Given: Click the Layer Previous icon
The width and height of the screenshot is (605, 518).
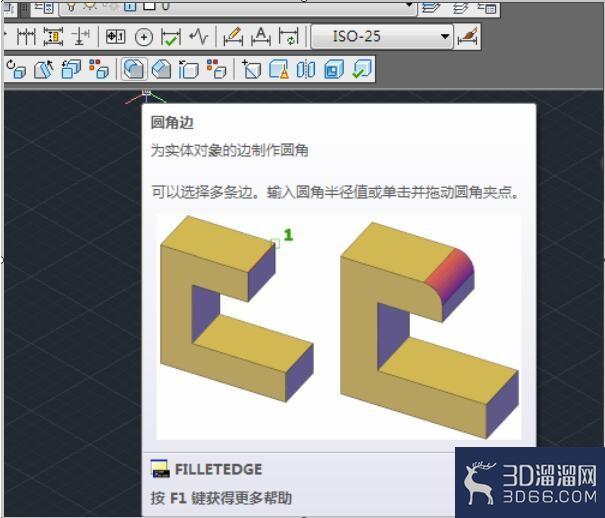Looking at the screenshot, I should click(460, 7).
